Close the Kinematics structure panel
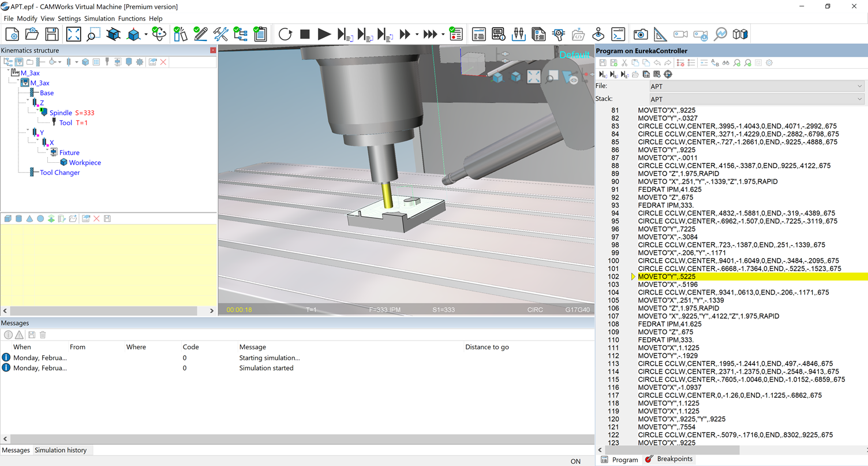This screenshot has height=466, width=868. coord(212,50)
